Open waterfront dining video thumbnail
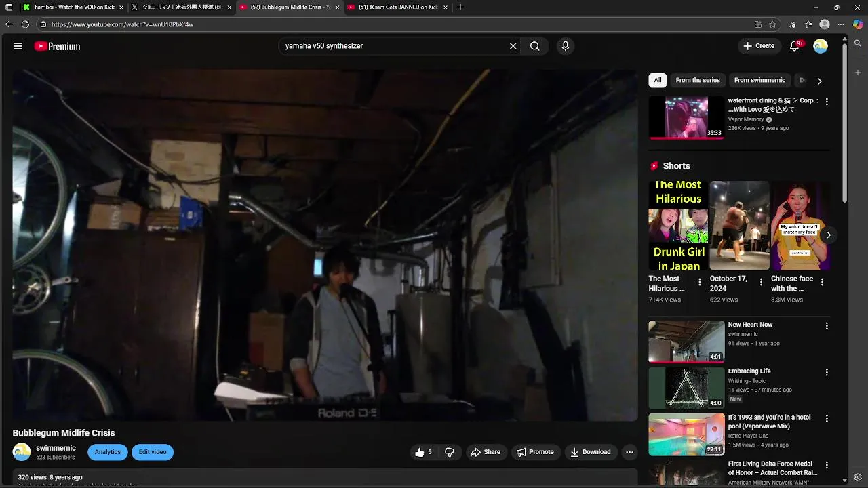Screen dimensions: 868x488 686,117
